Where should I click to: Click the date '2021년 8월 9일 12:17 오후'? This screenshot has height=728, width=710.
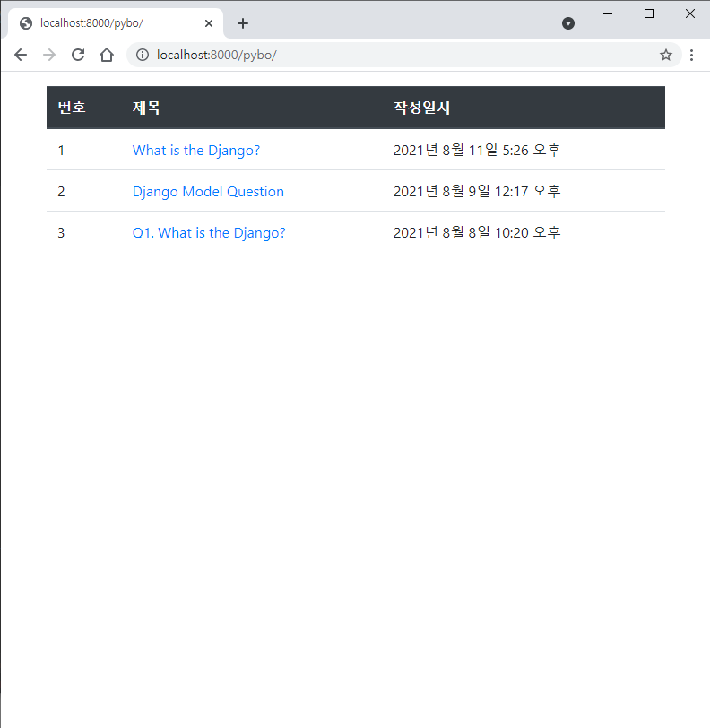[477, 191]
